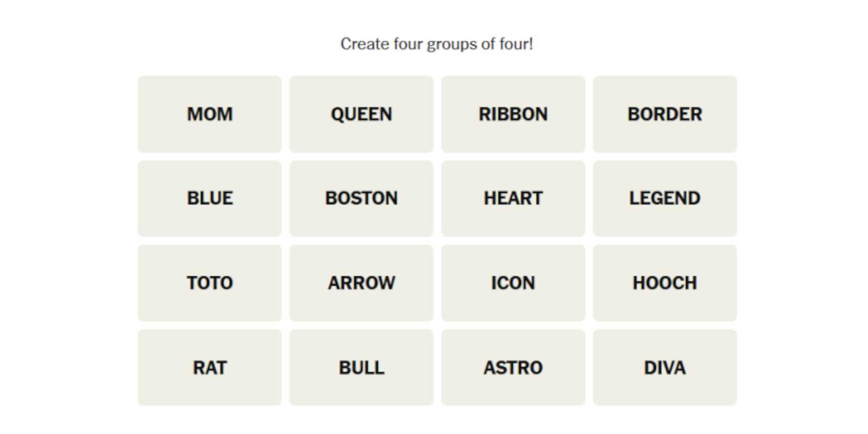Screen dimensions: 868x434
Task: Select the HEART tile
Action: [513, 198]
